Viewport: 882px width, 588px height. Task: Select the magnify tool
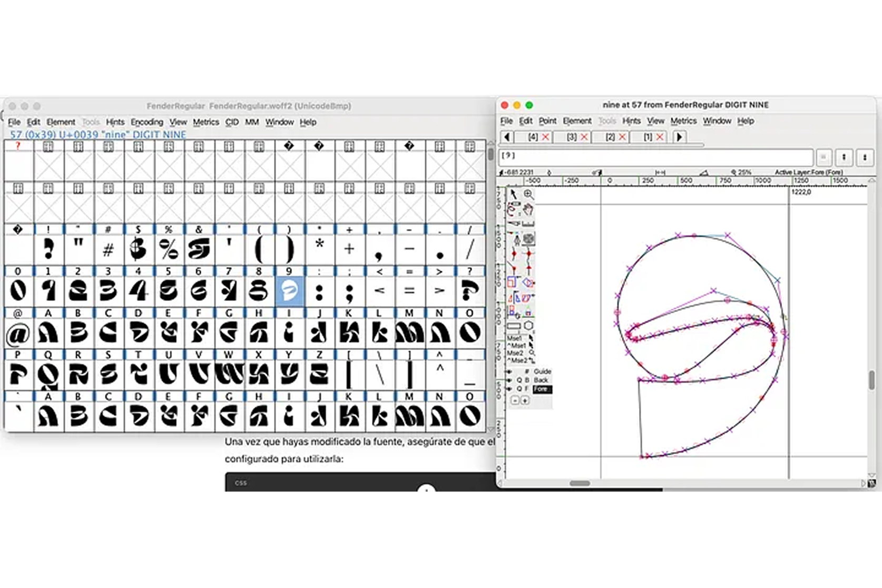(x=528, y=193)
